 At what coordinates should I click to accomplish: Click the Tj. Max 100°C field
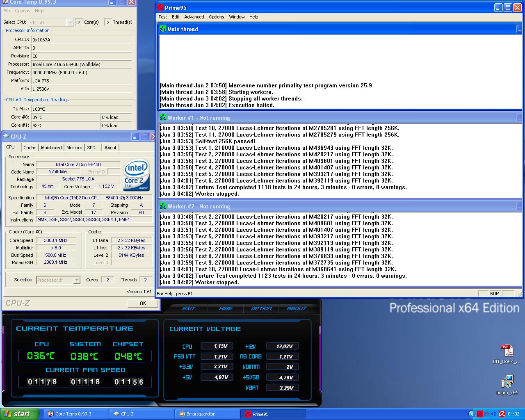tap(82, 109)
